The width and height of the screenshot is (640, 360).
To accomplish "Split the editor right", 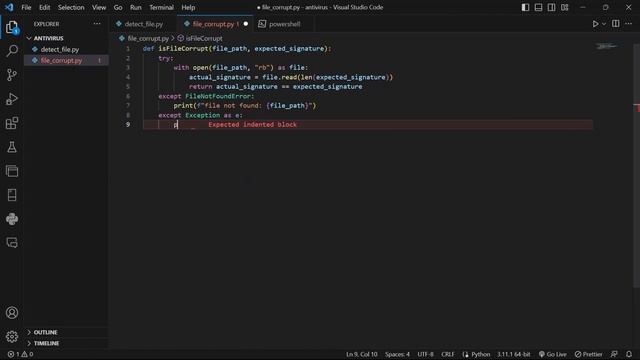I will point(616,24).
